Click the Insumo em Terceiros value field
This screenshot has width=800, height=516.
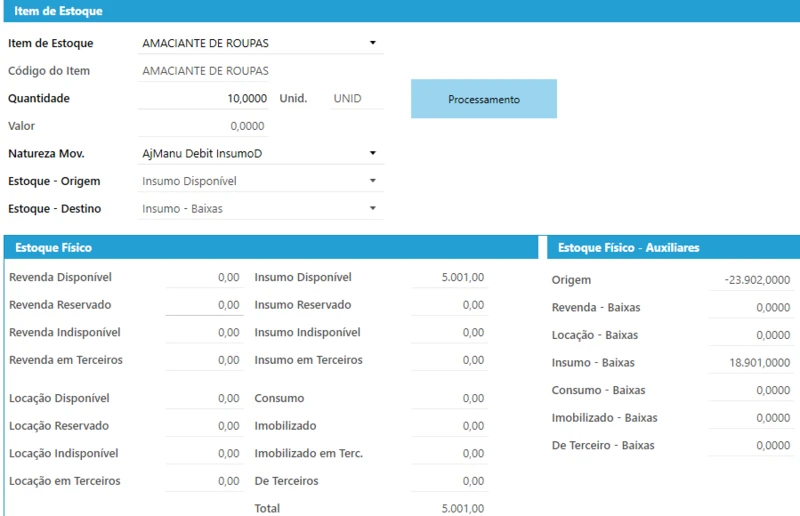[x=450, y=360]
